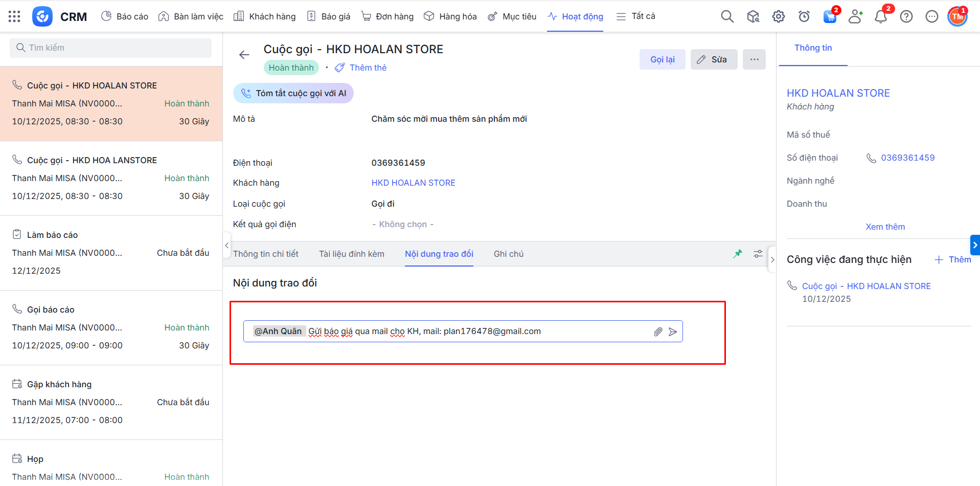Open the Tất cả modules menu
The width and height of the screenshot is (980, 486).
point(636,16)
